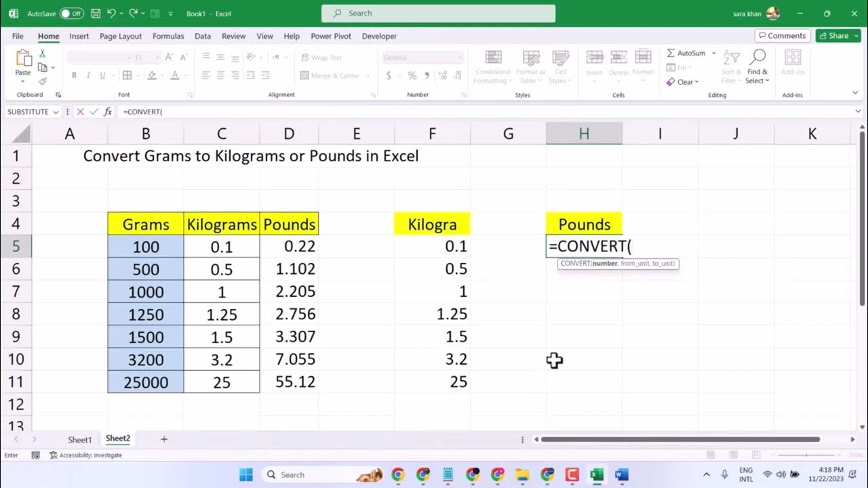Screen dimensions: 868x488
Task: Toggle Underline formatting
Action: tap(102, 76)
